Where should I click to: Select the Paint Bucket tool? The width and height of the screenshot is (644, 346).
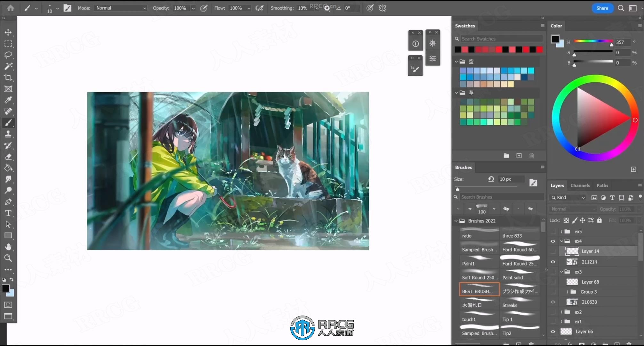coord(8,168)
